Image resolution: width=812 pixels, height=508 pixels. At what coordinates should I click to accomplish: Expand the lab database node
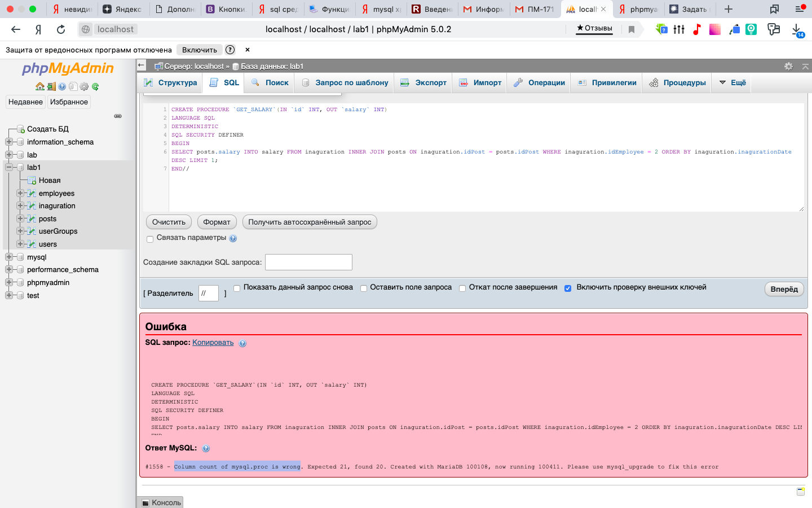coord(8,155)
